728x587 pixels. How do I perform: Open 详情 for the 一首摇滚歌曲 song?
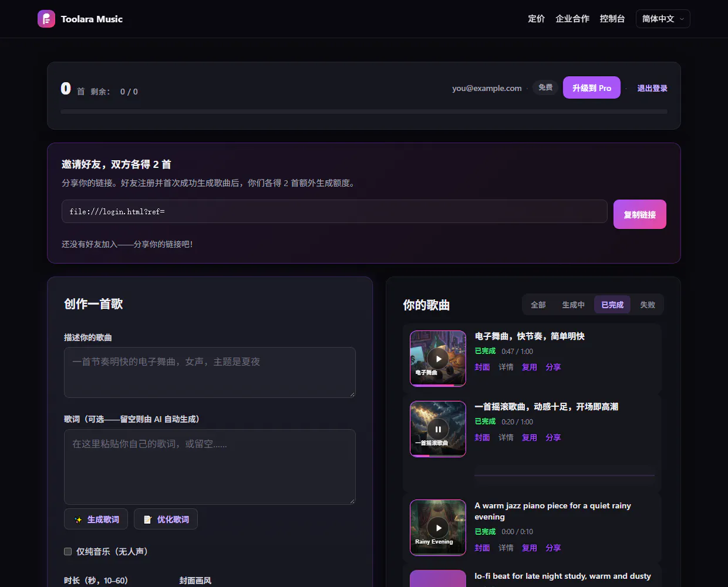click(506, 437)
